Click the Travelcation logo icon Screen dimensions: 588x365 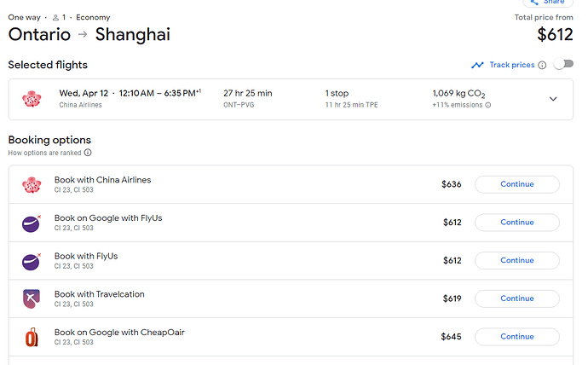coord(32,298)
